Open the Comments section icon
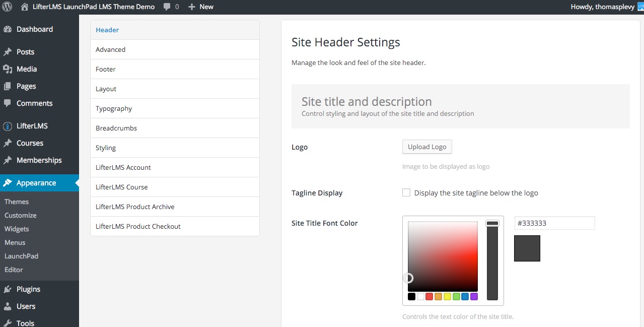 [x=11, y=103]
